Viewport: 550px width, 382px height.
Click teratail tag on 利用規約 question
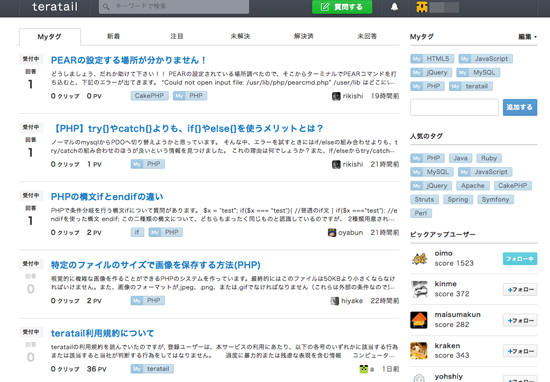tap(152, 369)
